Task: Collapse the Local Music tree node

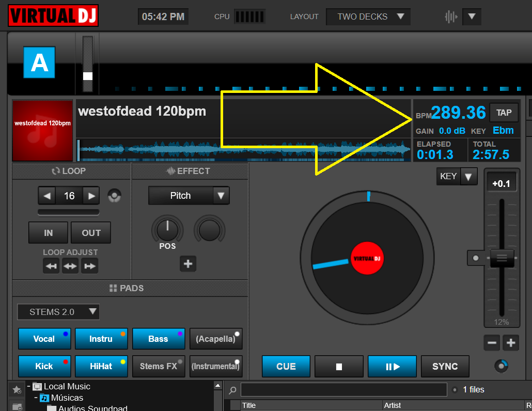Action: [x=29, y=386]
